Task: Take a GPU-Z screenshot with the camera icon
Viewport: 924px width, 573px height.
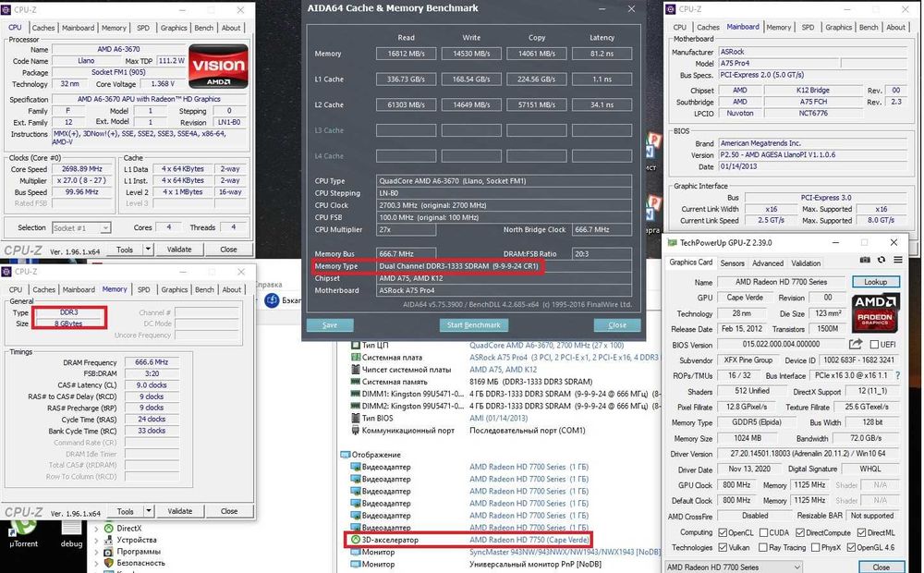Action: (x=865, y=260)
